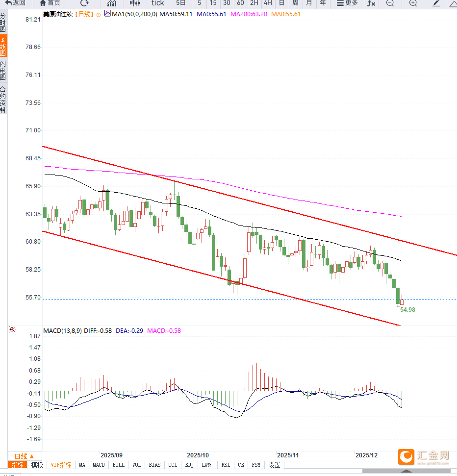Click the triangle shape tool icon
Image resolution: width=457 pixels, height=476 pixels.
click(453, 3)
